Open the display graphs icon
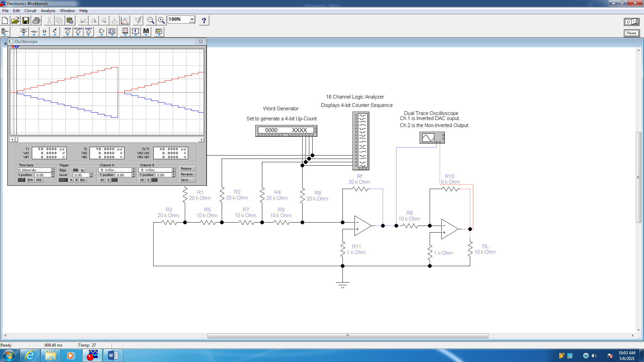644x362 pixels. [125, 20]
